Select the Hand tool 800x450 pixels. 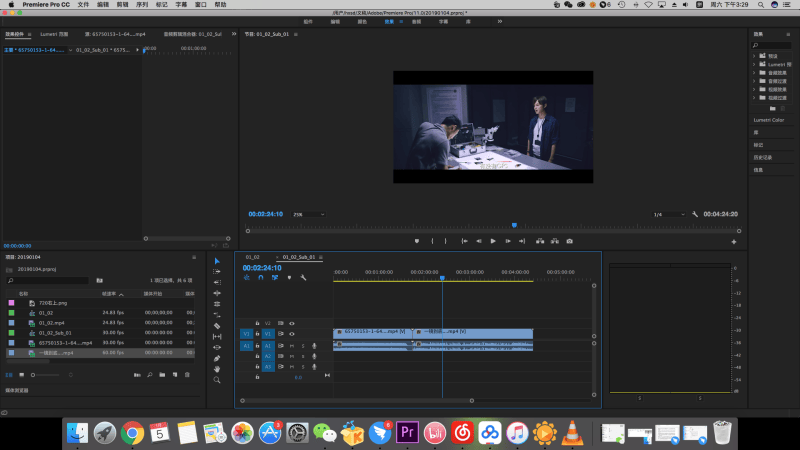click(217, 369)
